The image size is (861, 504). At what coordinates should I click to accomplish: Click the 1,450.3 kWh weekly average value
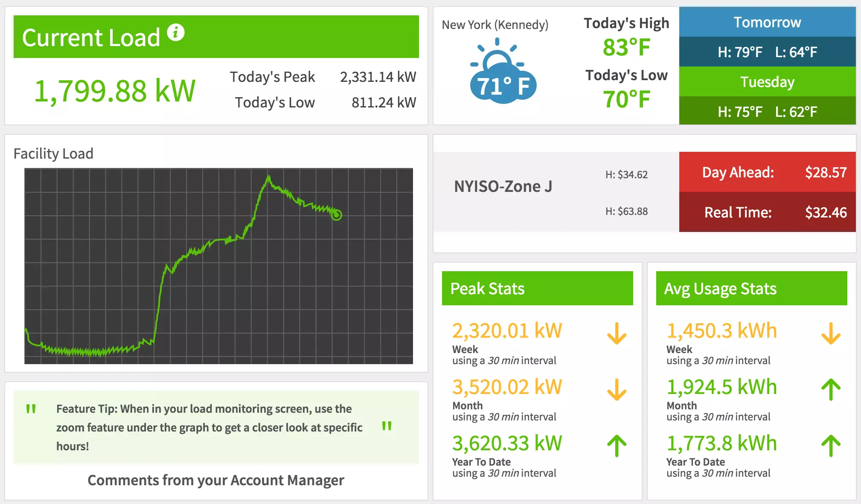[721, 330]
